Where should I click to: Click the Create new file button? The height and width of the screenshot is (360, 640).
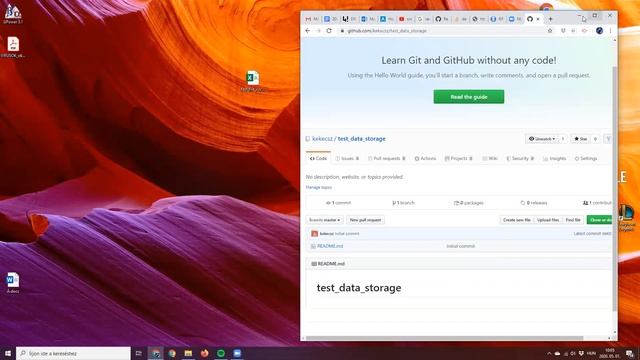[517, 220]
